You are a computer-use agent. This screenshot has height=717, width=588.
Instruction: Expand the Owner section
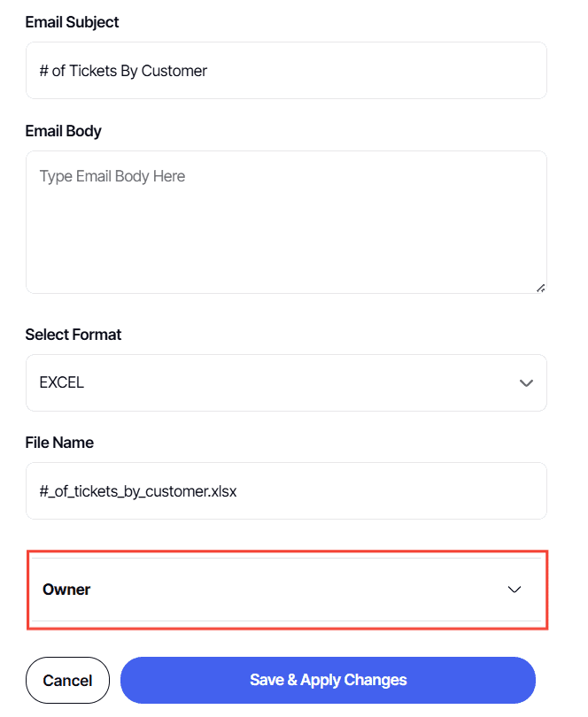tap(286, 590)
